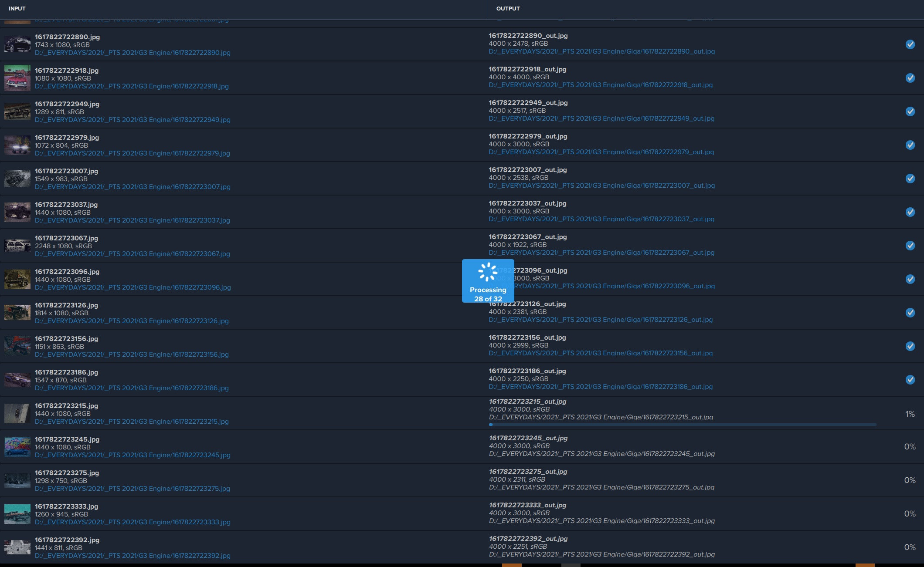This screenshot has height=567, width=924.
Task: Click the completed checkmark for 1617822723096_out.jpg
Action: (910, 279)
